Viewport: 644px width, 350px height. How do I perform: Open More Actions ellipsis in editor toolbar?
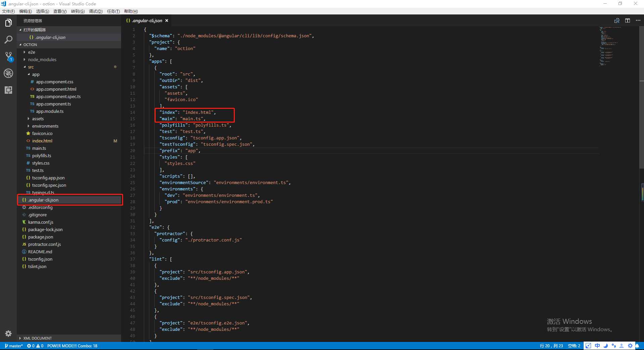638,20
